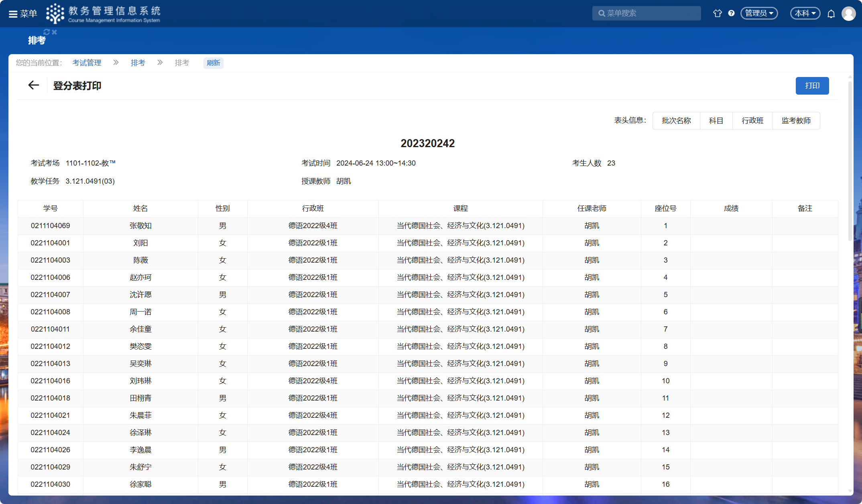Toggle 行政班 header info option
862x504 pixels.
(x=752, y=121)
